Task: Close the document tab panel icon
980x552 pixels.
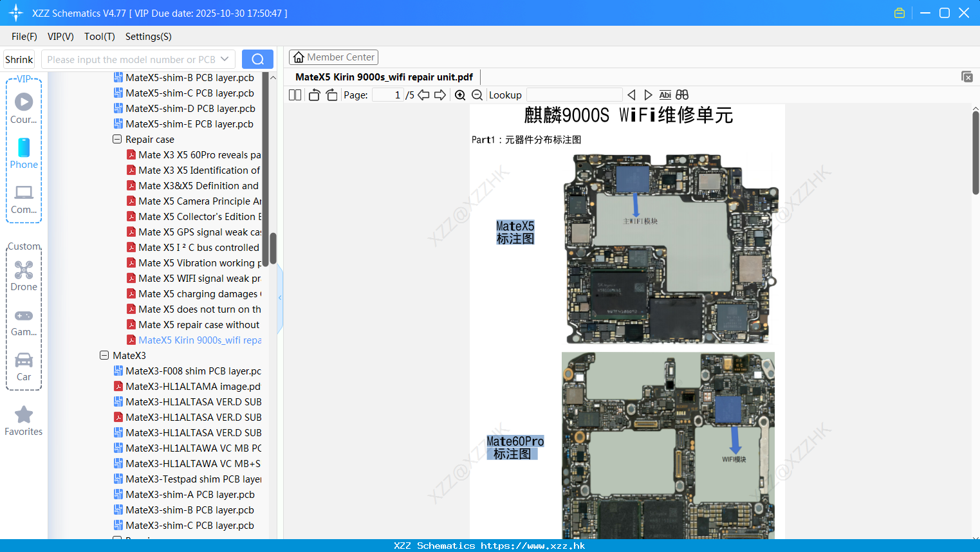Action: pyautogui.click(x=966, y=77)
